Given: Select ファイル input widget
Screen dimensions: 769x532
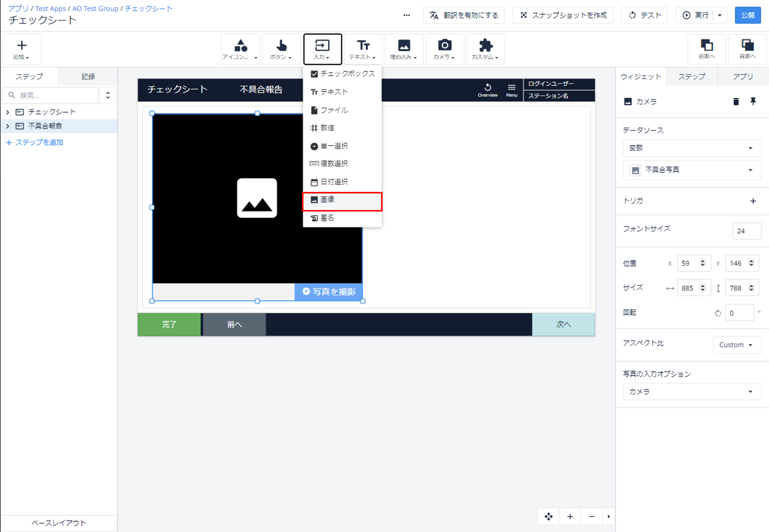Looking at the screenshot, I should [342, 110].
